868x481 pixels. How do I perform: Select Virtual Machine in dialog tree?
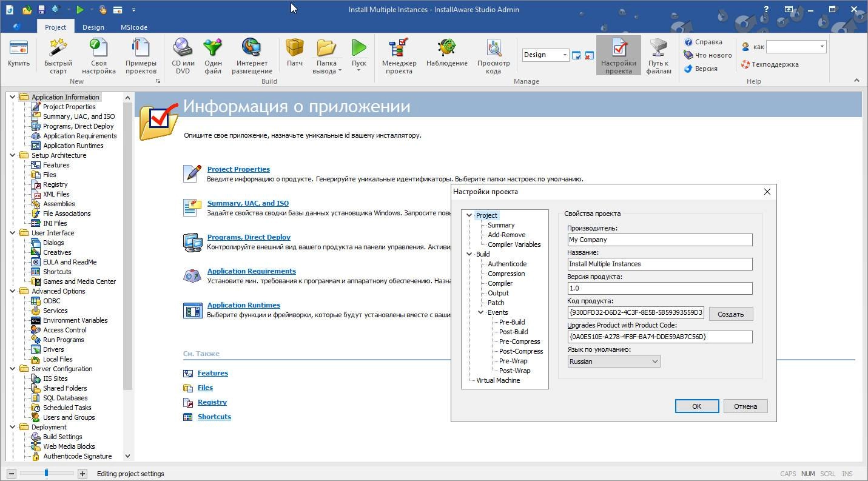[x=498, y=380]
